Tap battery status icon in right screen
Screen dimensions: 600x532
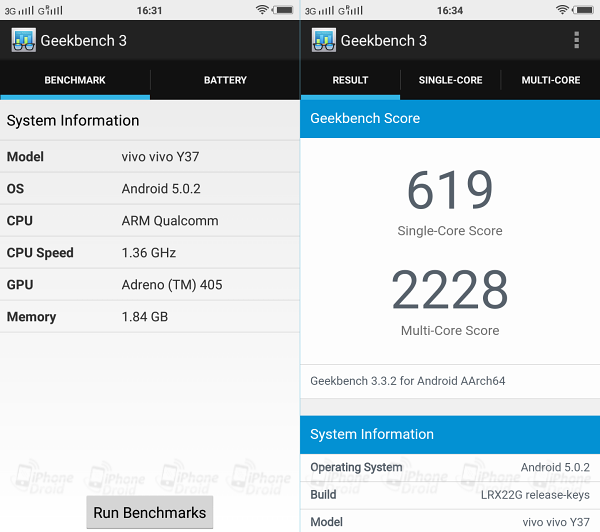coord(583,10)
